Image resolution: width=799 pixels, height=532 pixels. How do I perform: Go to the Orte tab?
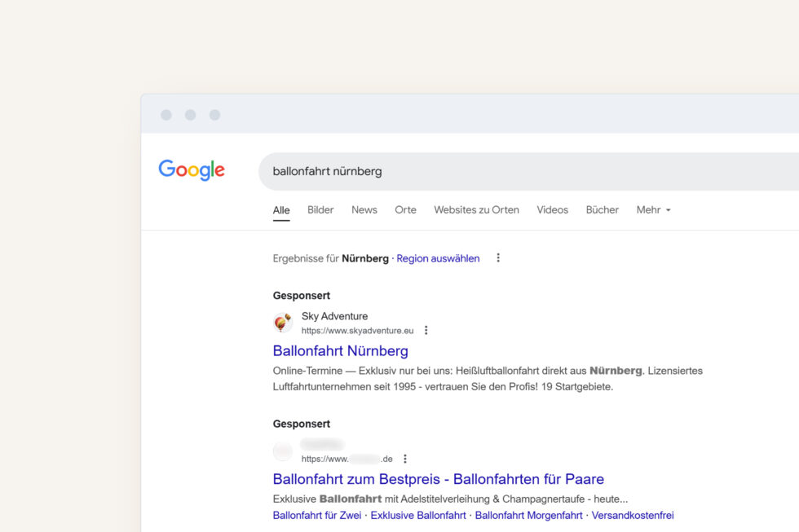click(406, 209)
